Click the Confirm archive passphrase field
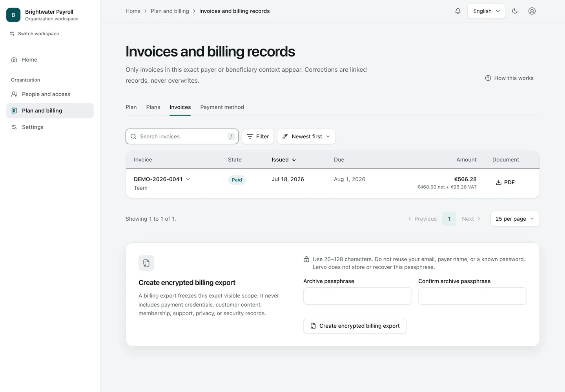Screen dimensions: 565x392 pyautogui.click(x=472, y=296)
